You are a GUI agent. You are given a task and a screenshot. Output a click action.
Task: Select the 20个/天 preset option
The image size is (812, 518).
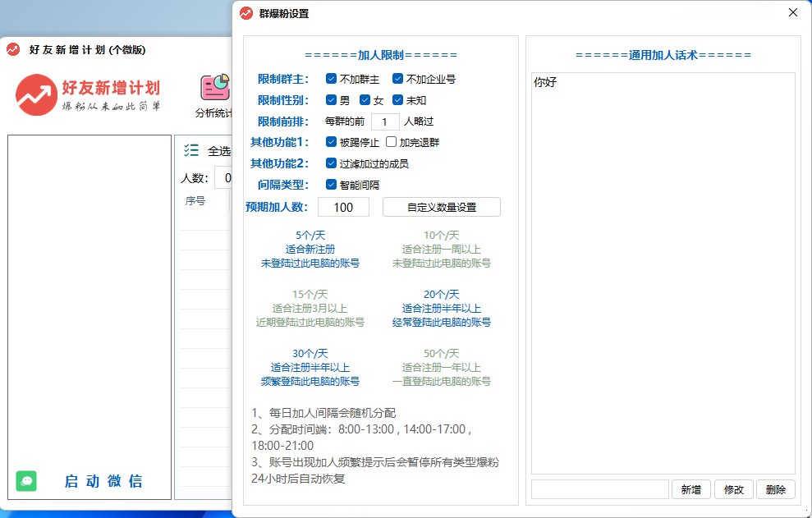pos(441,309)
